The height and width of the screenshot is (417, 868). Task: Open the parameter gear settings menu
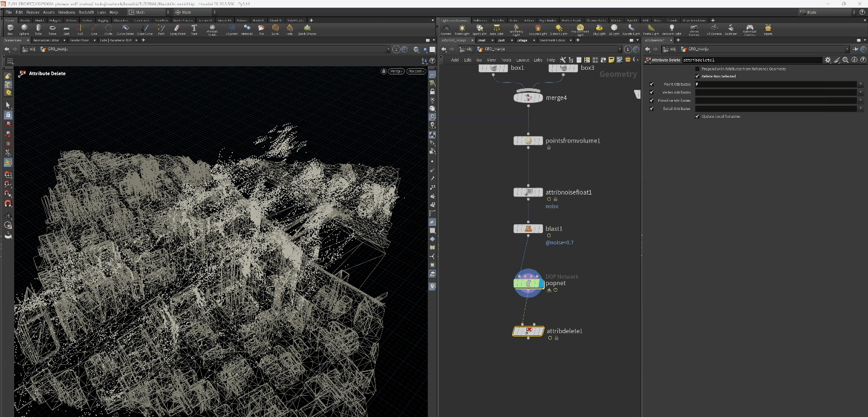pyautogui.click(x=828, y=60)
